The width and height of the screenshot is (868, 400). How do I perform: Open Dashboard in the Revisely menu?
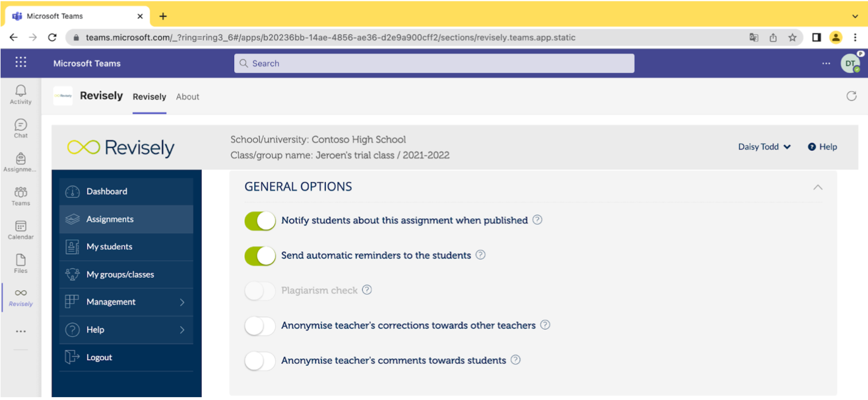tap(126, 192)
